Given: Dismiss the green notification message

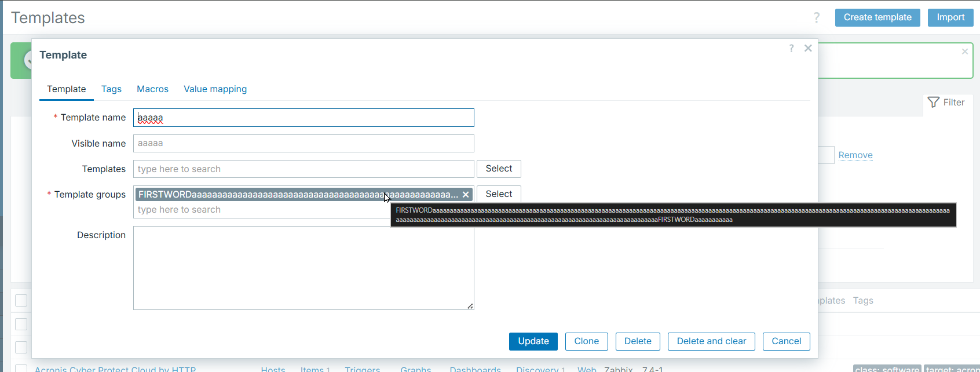Looking at the screenshot, I should [964, 52].
